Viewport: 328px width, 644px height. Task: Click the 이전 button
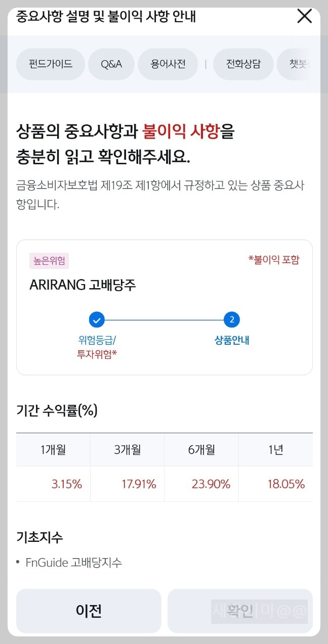point(89,611)
